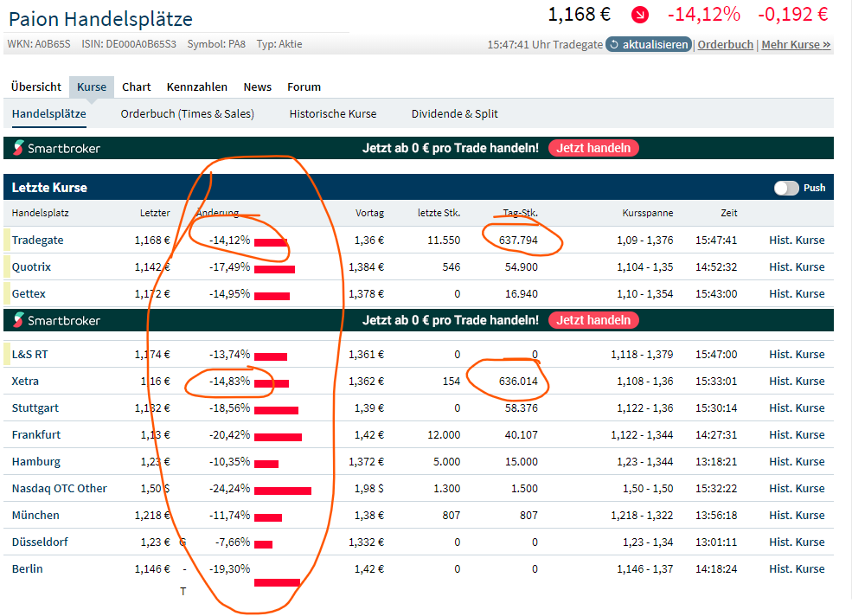Viewport: 852px width, 616px height.
Task: Click the Handelsplatz column header
Action: coord(40,213)
